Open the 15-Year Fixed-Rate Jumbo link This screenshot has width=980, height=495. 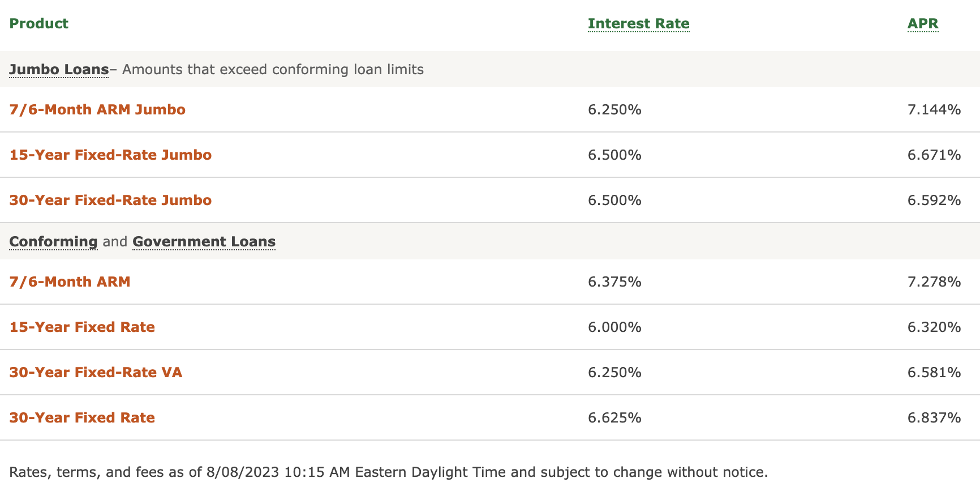pos(110,155)
